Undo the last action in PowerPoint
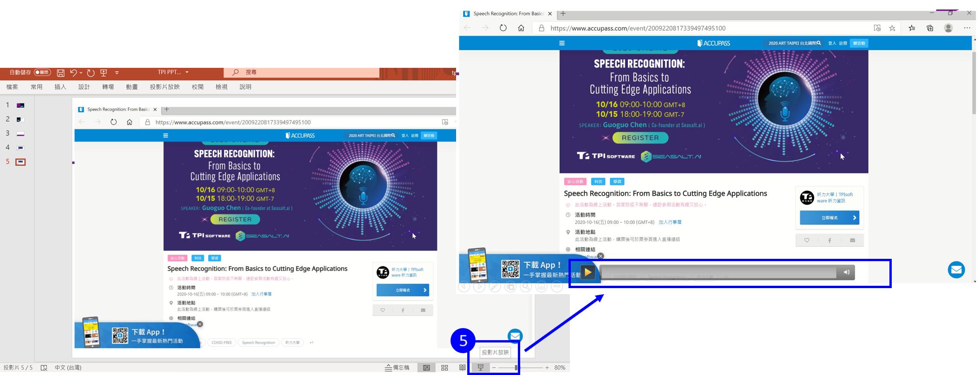The width and height of the screenshot is (980, 375). [73, 72]
